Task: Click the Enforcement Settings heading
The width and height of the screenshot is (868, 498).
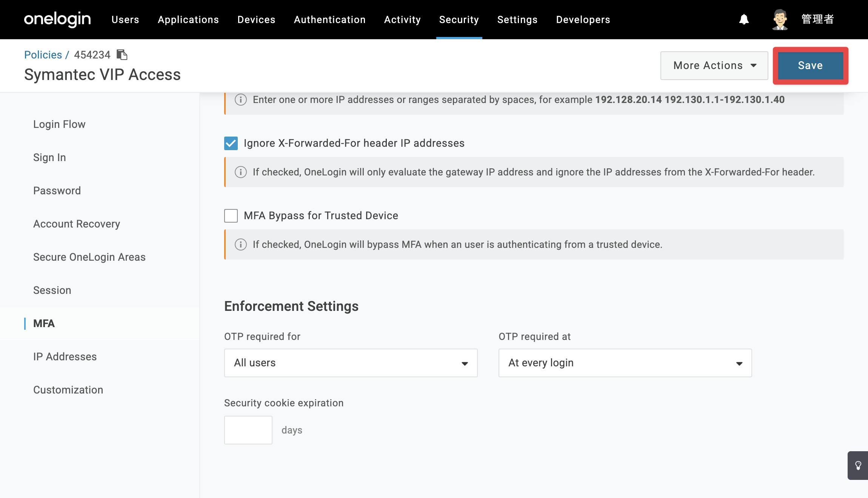Action: click(x=291, y=306)
